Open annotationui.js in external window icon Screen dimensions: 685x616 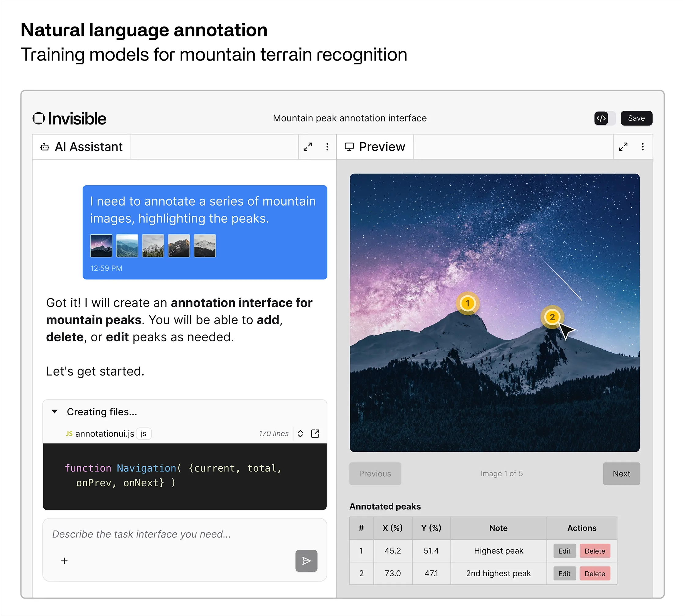coord(315,434)
